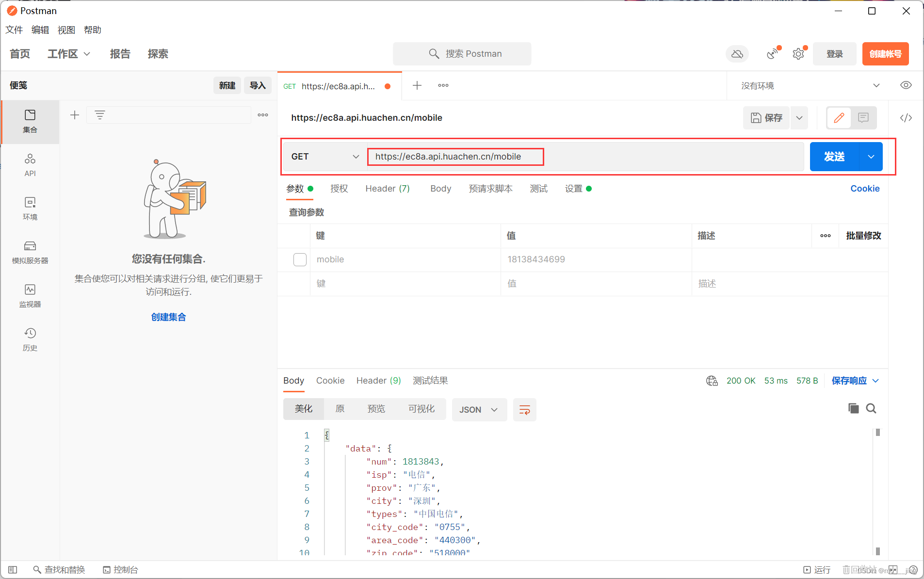Screen dimensions: 924x579
Task: Click the Create Collection link
Action: (168, 317)
